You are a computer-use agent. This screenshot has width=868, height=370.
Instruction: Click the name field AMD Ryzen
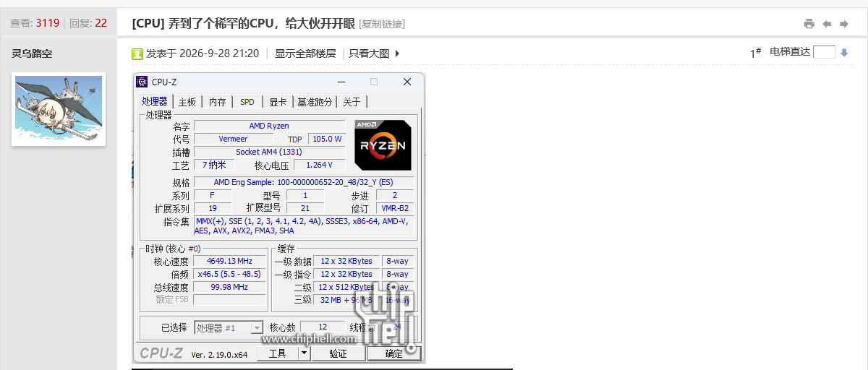[269, 126]
